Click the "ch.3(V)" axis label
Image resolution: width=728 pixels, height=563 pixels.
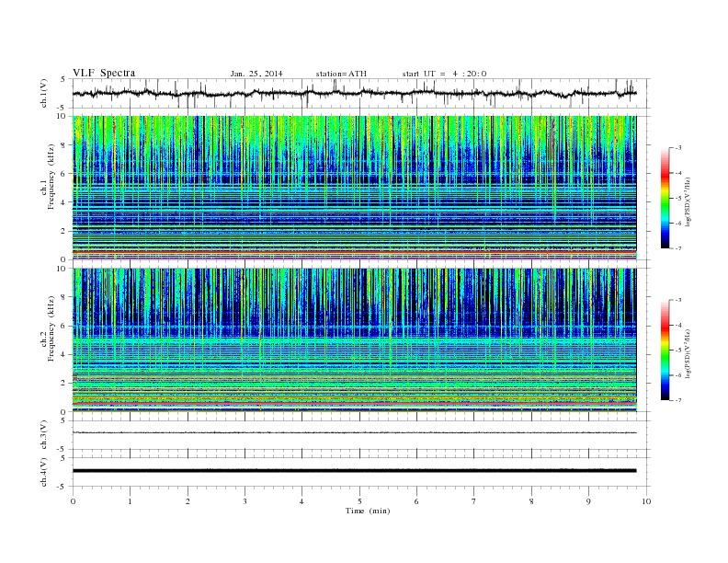43,435
